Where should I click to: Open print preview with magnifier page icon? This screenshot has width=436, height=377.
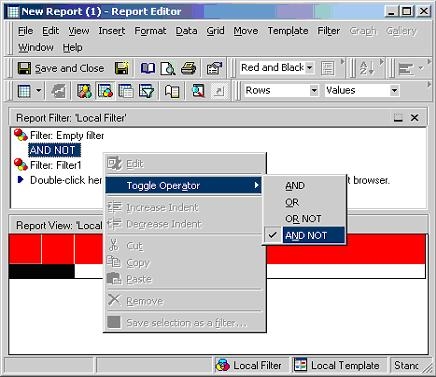click(x=168, y=69)
